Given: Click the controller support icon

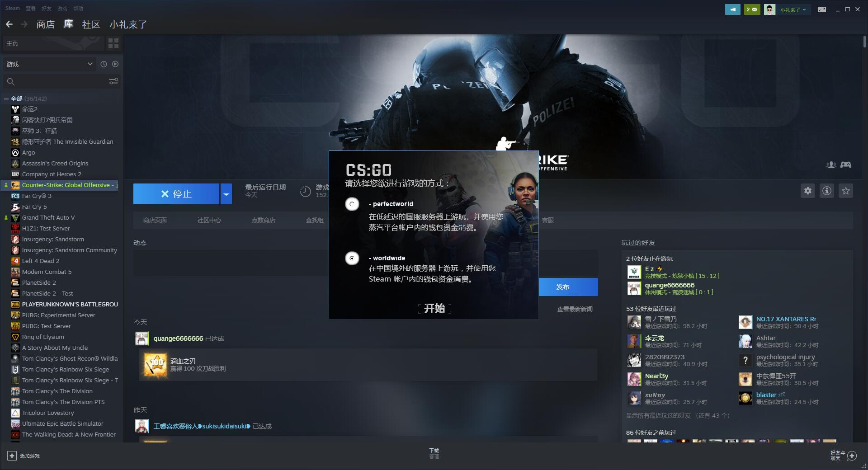Looking at the screenshot, I should 846,165.
